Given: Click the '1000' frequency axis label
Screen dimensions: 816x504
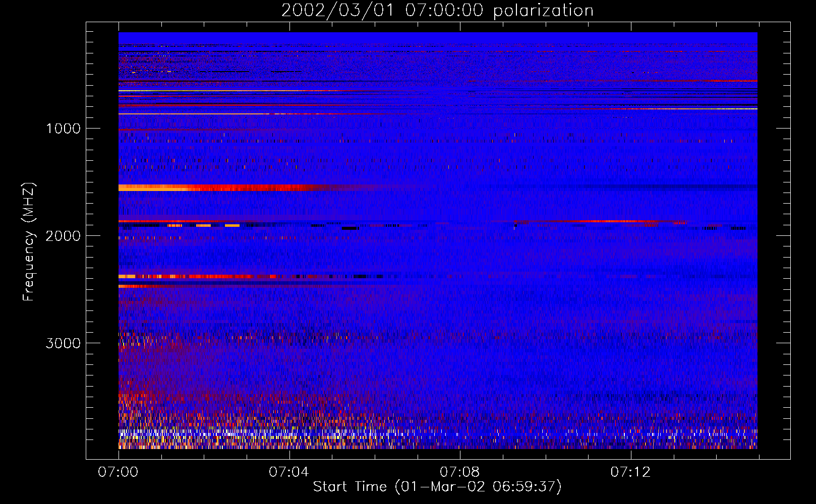Looking at the screenshot, I should 63,129.
